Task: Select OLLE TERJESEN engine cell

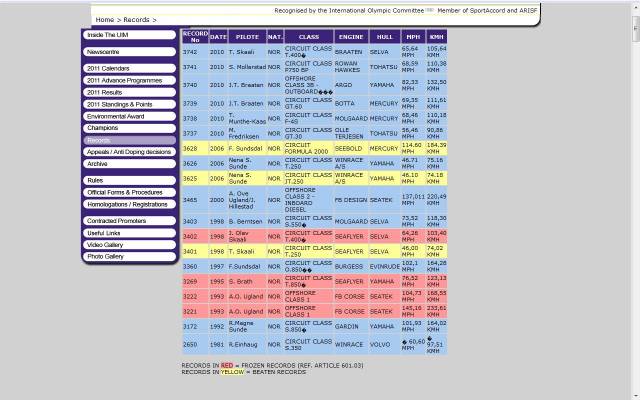Action: (351, 133)
